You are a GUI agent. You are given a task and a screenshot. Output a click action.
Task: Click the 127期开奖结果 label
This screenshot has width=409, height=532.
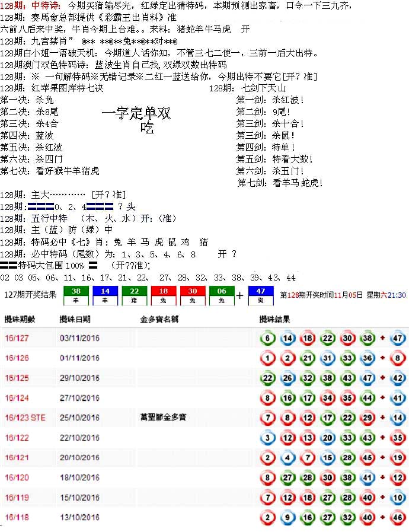(30, 295)
